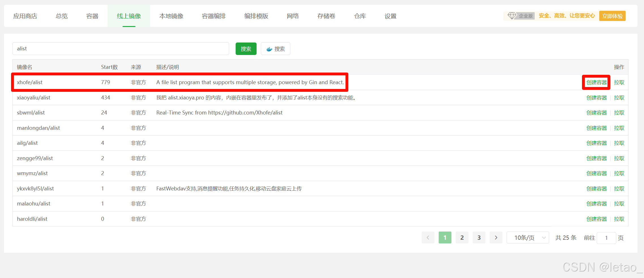This screenshot has width=644, height=278.
Task: Click the Start数 column header
Action: point(109,67)
